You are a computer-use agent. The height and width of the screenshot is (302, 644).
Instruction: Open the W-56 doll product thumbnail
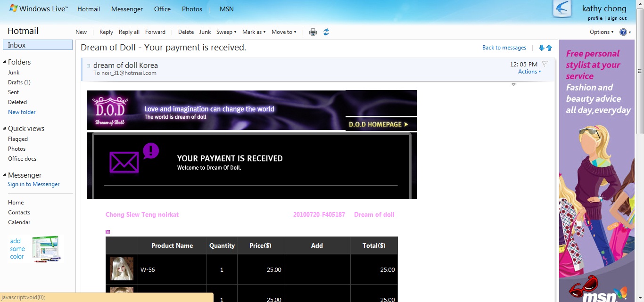[x=122, y=269]
